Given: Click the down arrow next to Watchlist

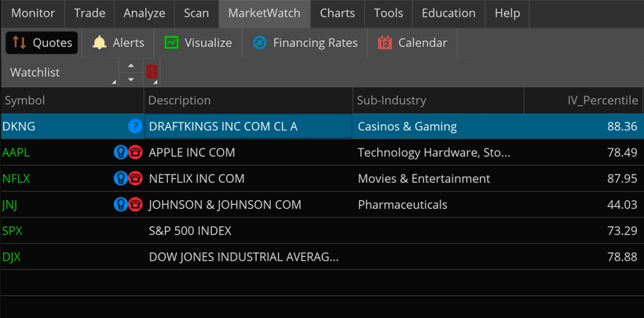Looking at the screenshot, I should pyautogui.click(x=130, y=79).
